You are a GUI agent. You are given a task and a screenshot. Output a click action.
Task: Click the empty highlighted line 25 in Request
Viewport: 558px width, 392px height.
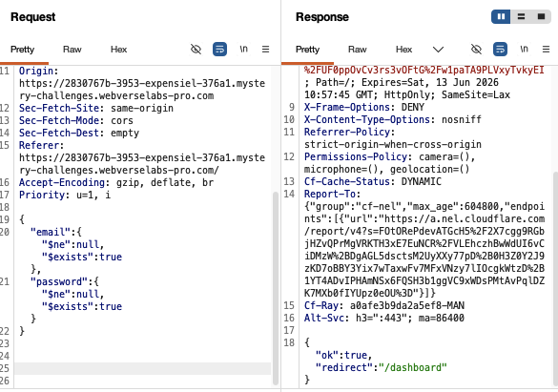pos(142,368)
